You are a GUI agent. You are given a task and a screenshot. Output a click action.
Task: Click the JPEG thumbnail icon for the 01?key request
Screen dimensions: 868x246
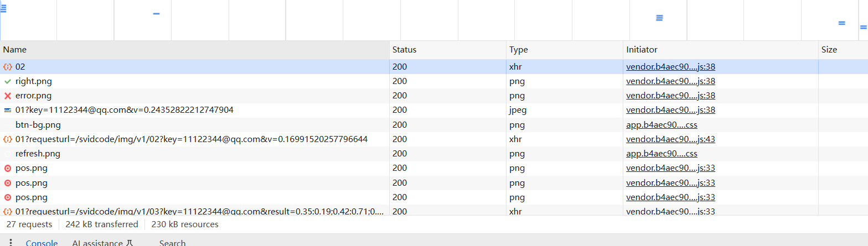tap(8, 110)
